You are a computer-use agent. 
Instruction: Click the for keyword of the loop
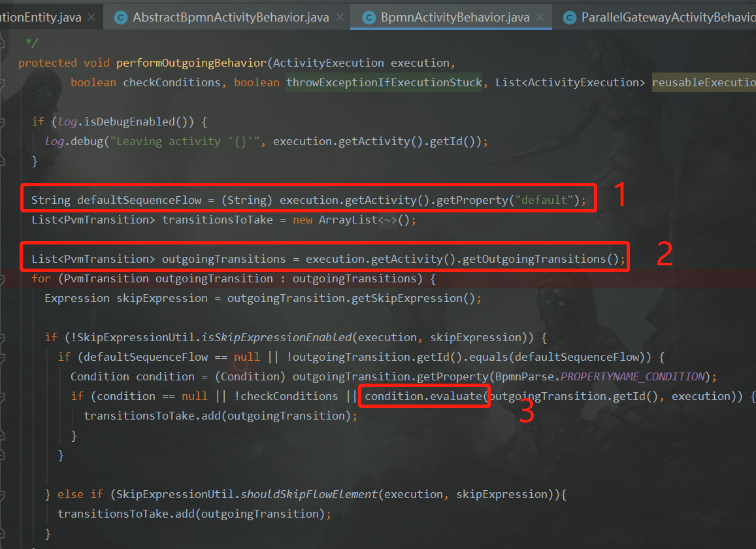point(41,279)
